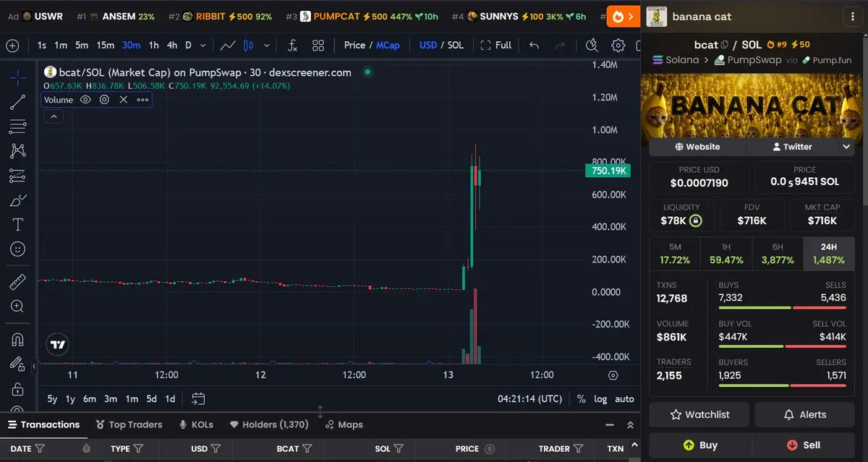Select the candlestick chart style
Image resolution: width=868 pixels, height=462 pixels.
[248, 46]
